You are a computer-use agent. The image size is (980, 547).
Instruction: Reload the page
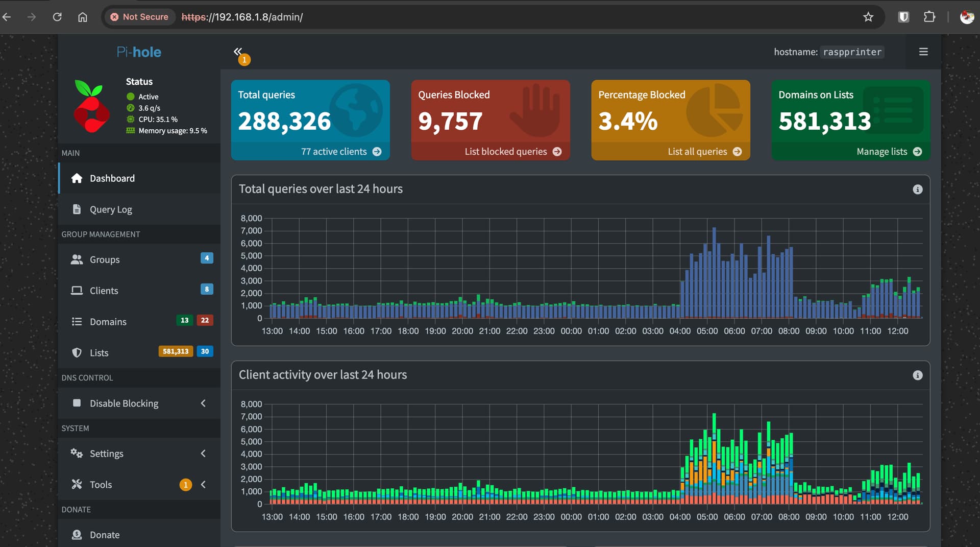[57, 17]
